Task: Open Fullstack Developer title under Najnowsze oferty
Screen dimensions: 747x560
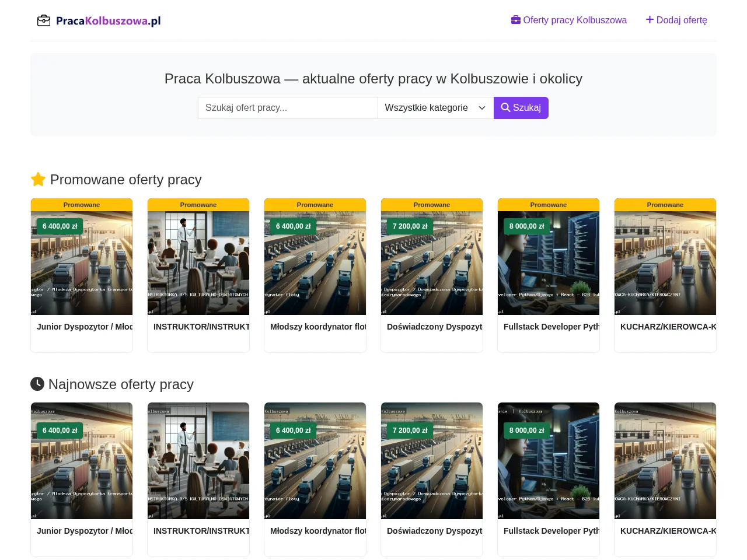Action: click(x=551, y=531)
